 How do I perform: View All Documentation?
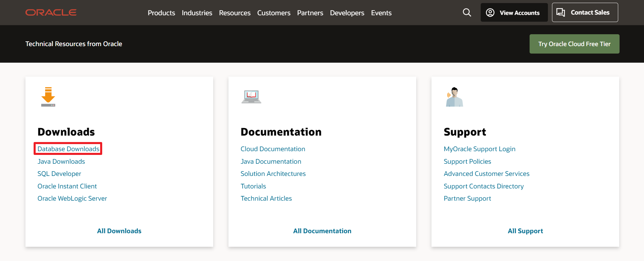point(322,231)
